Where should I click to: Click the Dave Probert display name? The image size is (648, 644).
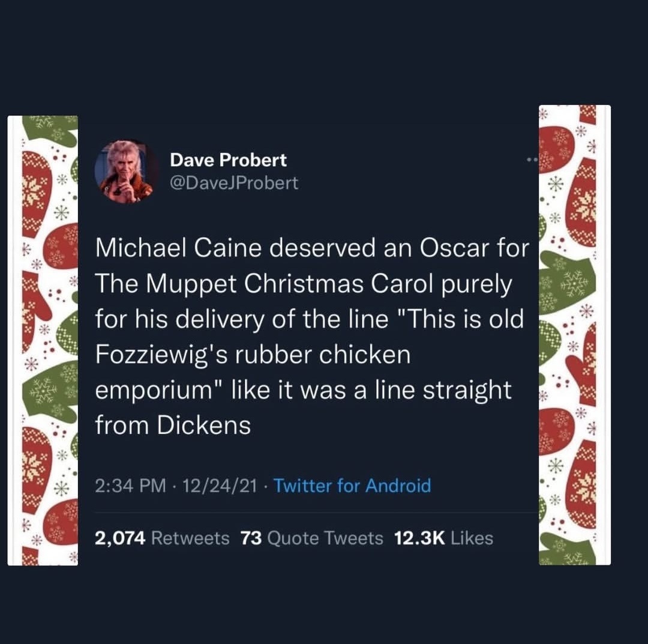click(228, 160)
